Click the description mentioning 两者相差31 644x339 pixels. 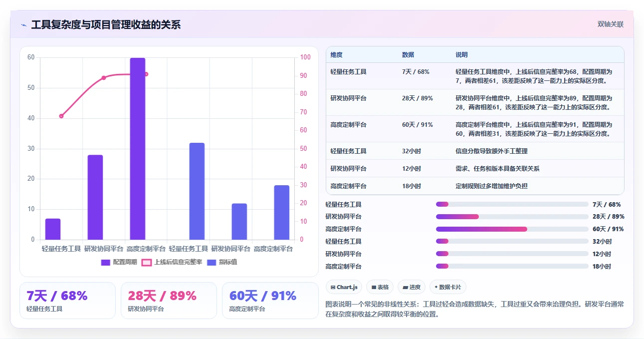coord(534,129)
